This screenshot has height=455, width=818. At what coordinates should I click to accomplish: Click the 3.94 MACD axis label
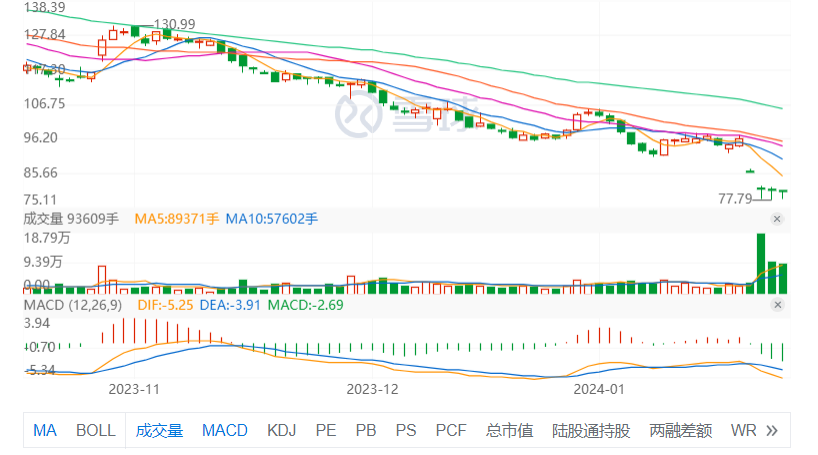point(37,324)
